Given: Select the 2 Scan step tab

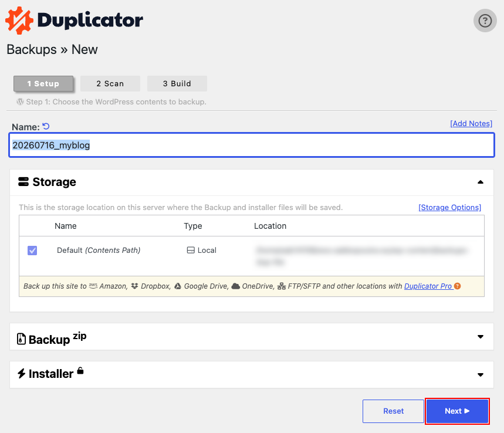Looking at the screenshot, I should (110, 83).
